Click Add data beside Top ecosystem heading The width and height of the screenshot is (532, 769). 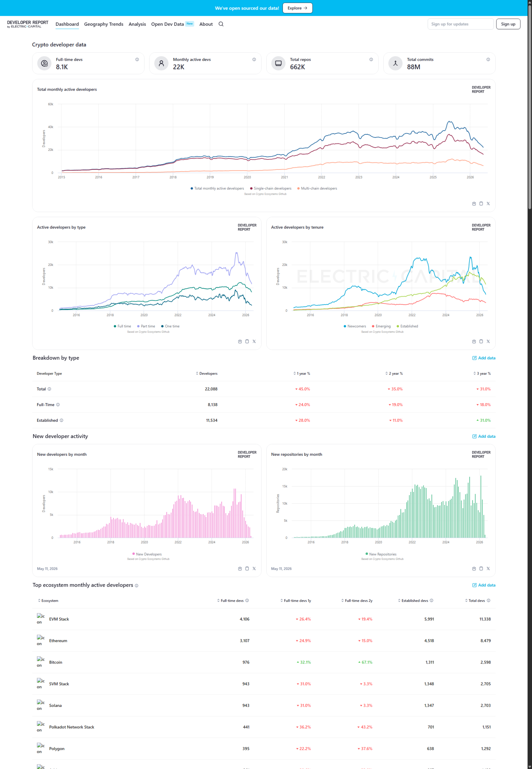tap(484, 585)
